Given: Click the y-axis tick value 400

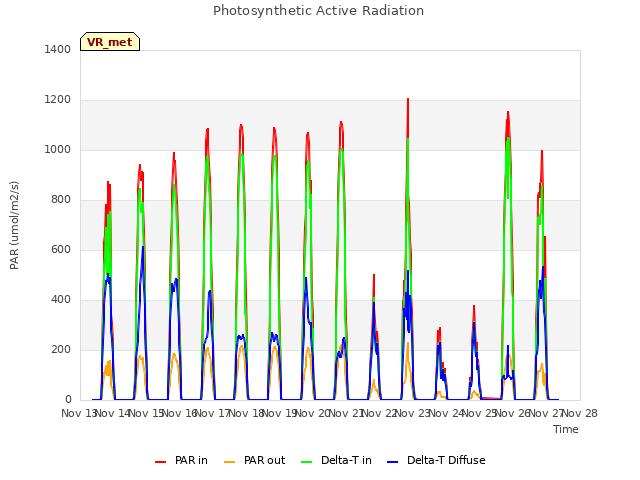Looking at the screenshot, I should point(61,300).
